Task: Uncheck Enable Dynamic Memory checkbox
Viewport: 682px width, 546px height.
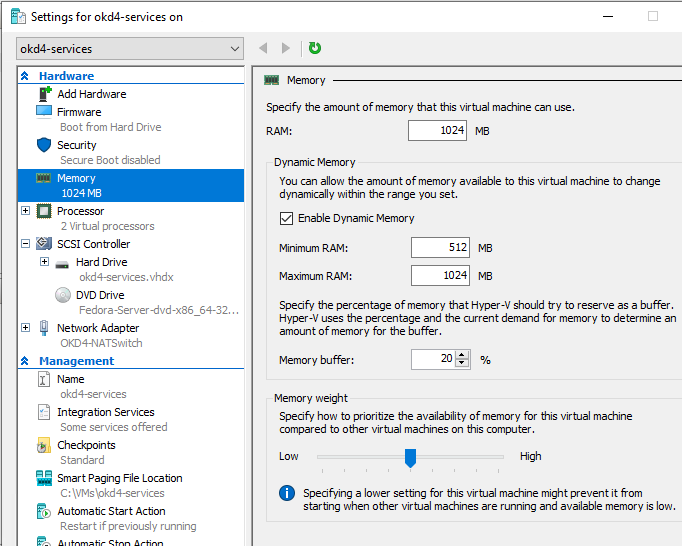Action: [286, 218]
